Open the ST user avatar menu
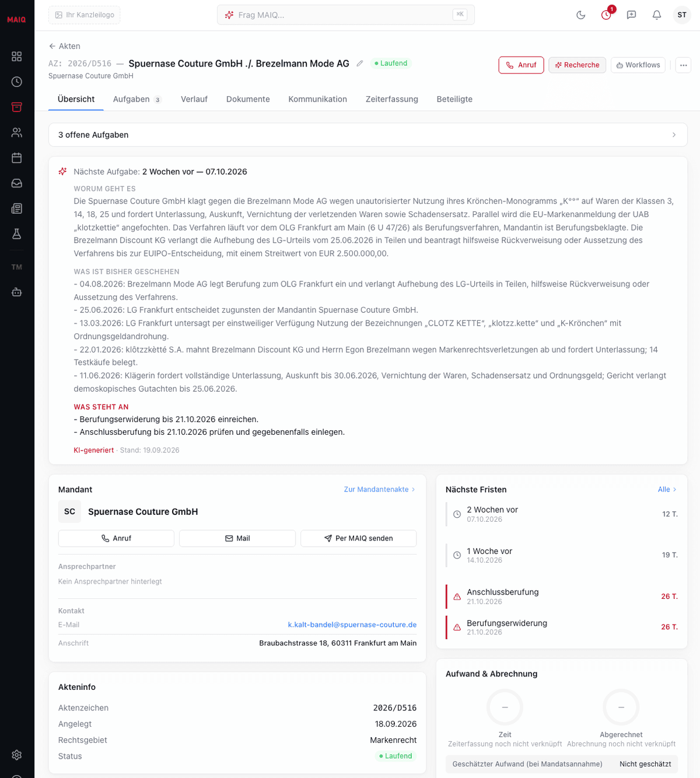Screen dimensions: 700x778 coord(682,15)
